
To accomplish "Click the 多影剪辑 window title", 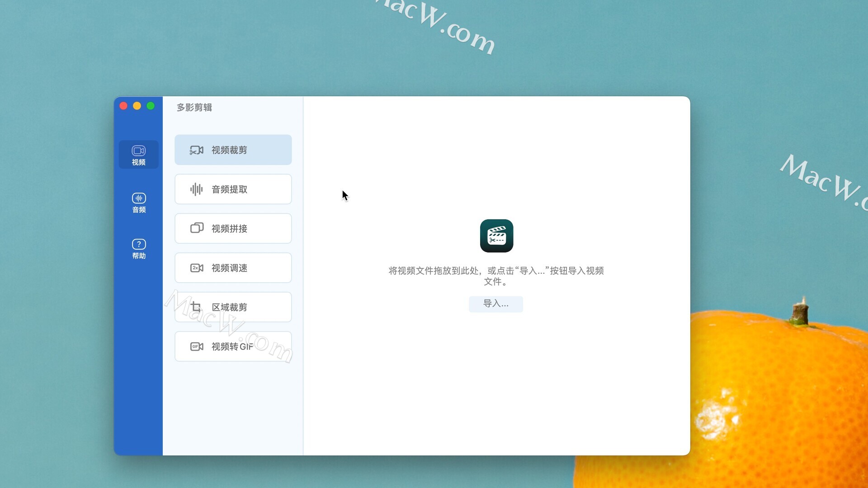I will (x=194, y=108).
